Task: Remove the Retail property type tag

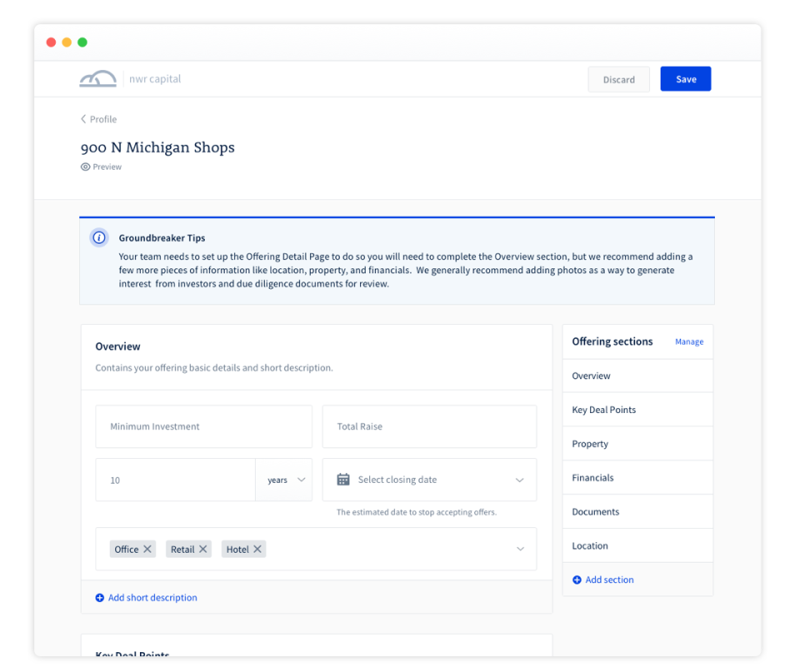Action: (202, 548)
